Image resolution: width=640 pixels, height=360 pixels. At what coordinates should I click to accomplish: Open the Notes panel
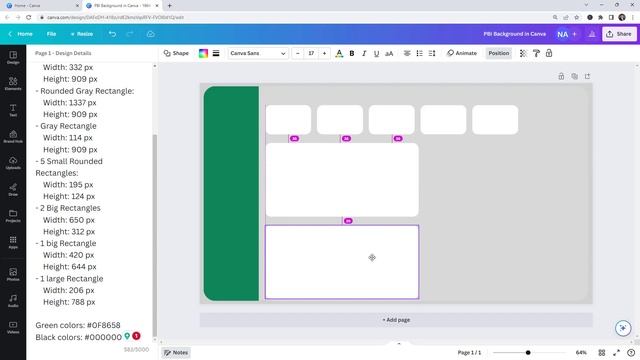(x=176, y=353)
